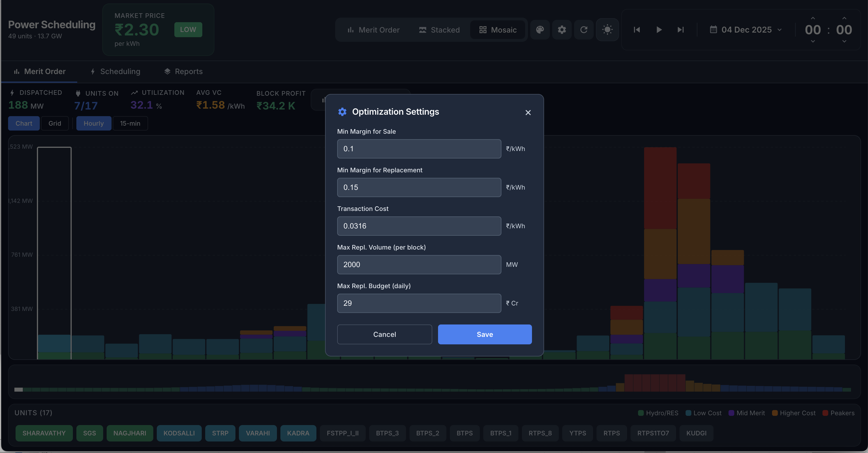Cancel the Optimization Settings dialog
Image resolution: width=868 pixels, height=453 pixels.
coord(384,334)
